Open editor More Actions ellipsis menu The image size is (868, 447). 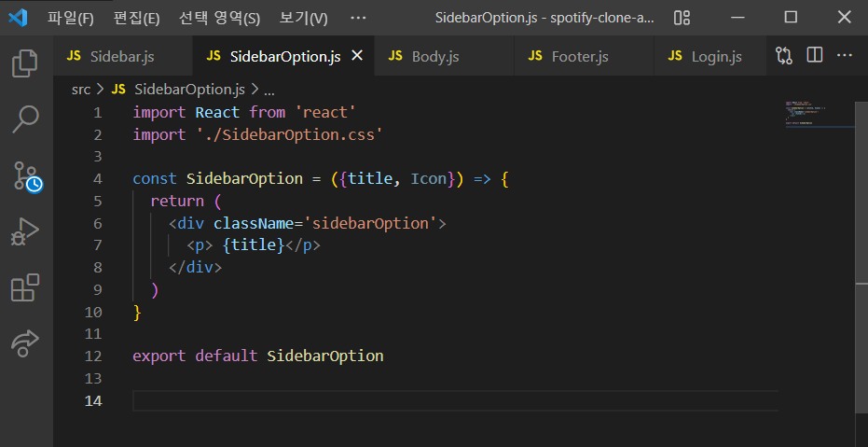tap(844, 55)
